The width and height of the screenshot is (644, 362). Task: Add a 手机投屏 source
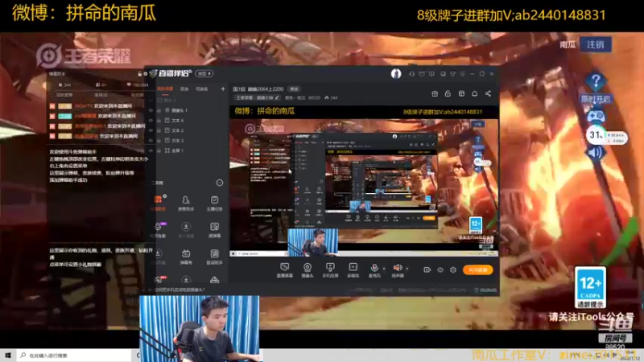point(330,270)
